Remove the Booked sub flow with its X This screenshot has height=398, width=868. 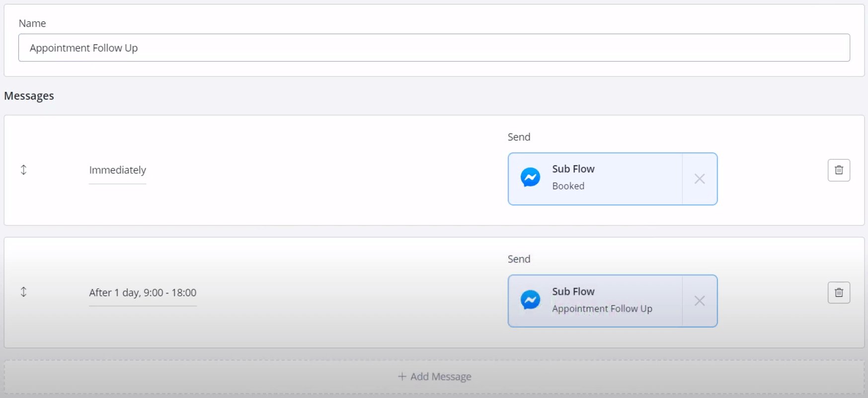(700, 179)
